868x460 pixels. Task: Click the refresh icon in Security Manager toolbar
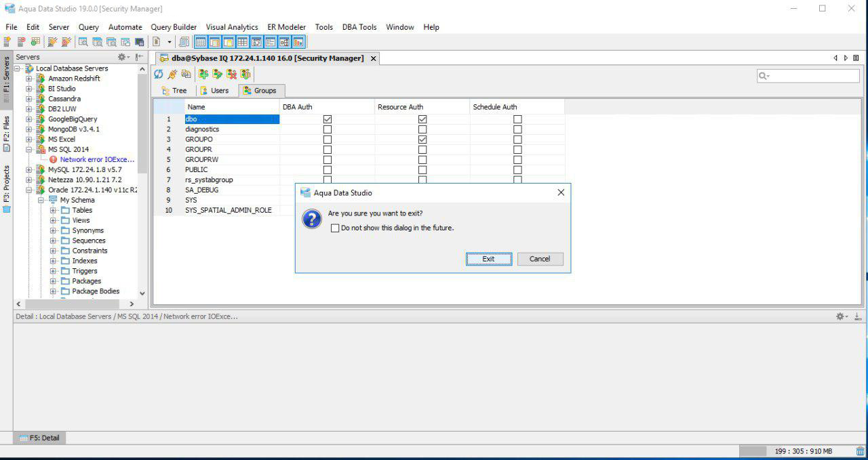159,74
